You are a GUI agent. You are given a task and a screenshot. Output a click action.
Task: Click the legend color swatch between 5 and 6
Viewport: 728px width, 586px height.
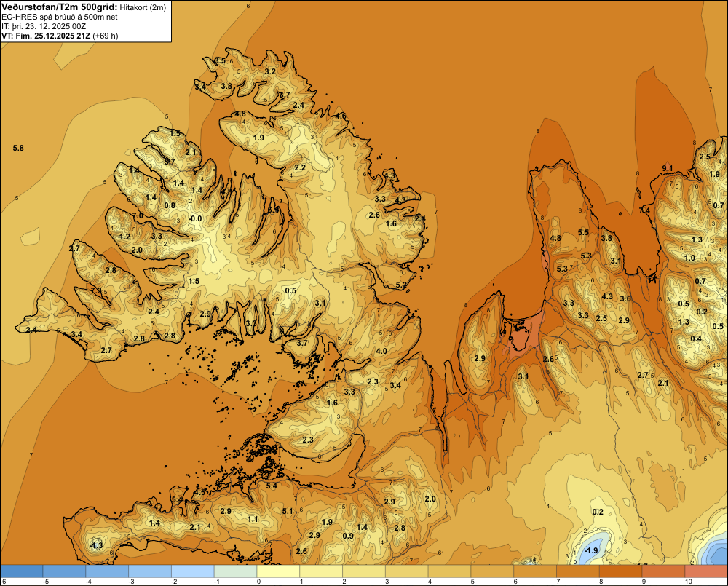492,571
